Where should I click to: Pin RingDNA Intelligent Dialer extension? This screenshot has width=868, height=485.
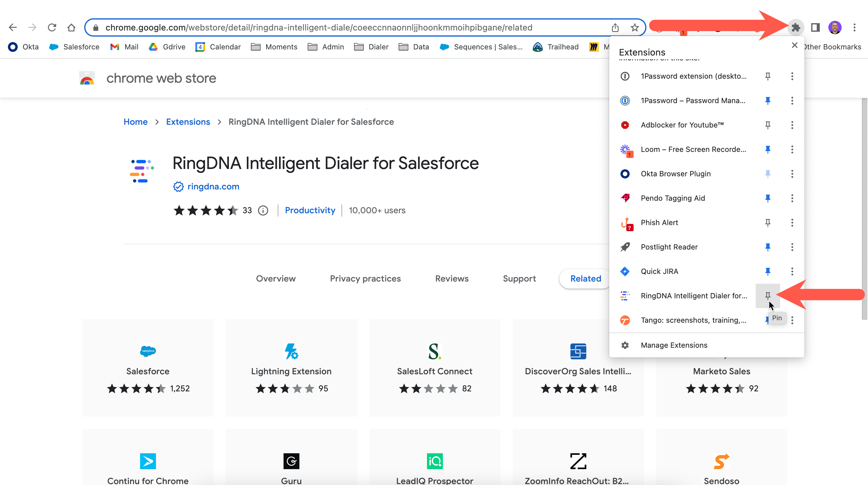tap(768, 296)
